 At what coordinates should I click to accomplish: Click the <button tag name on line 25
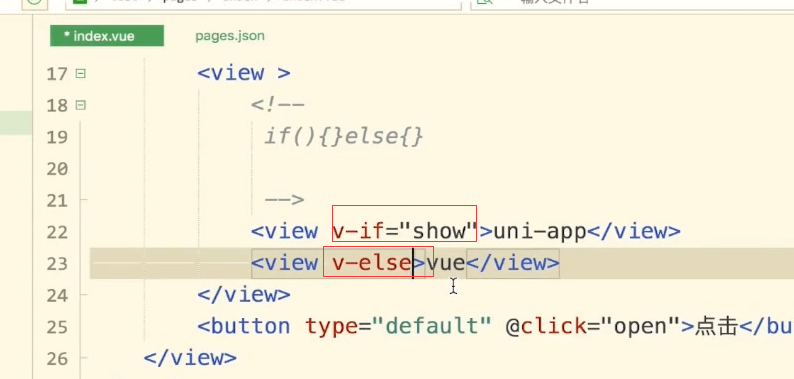pyautogui.click(x=244, y=327)
